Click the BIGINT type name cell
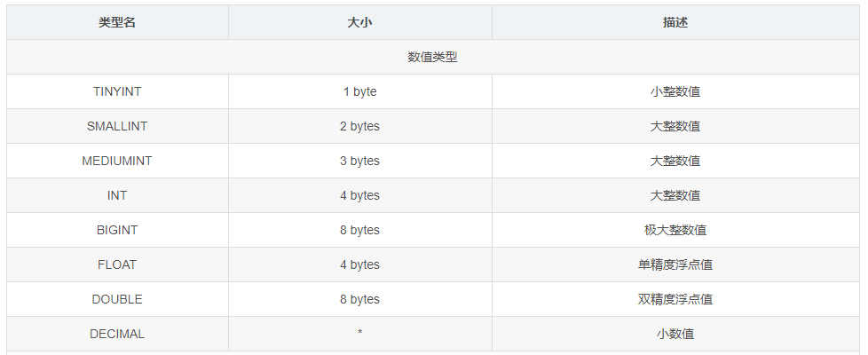 click(117, 230)
